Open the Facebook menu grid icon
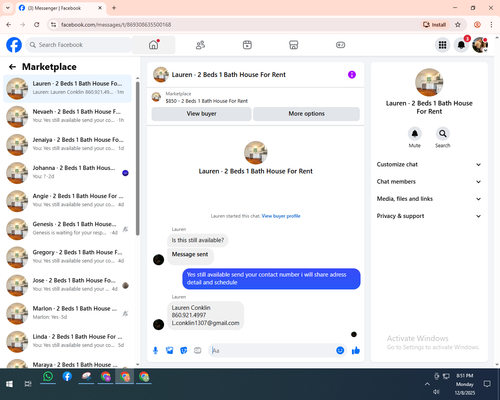This screenshot has width=500, height=400. (442, 45)
